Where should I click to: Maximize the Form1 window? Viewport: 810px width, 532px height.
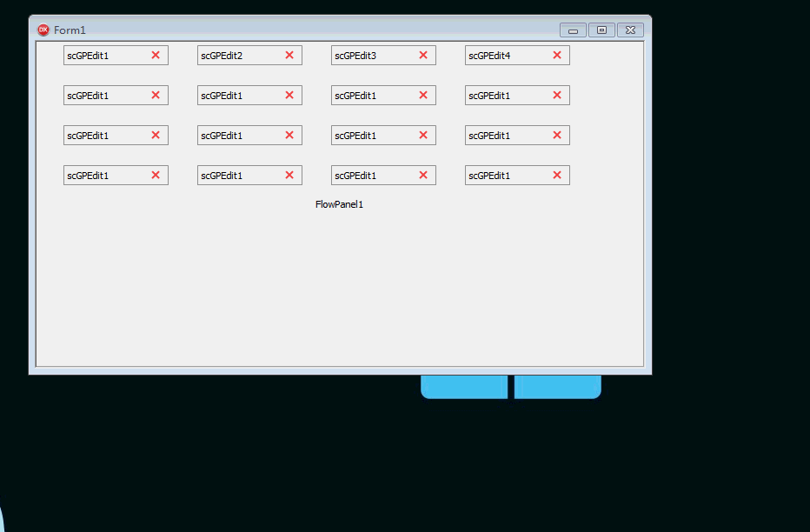coord(601,30)
